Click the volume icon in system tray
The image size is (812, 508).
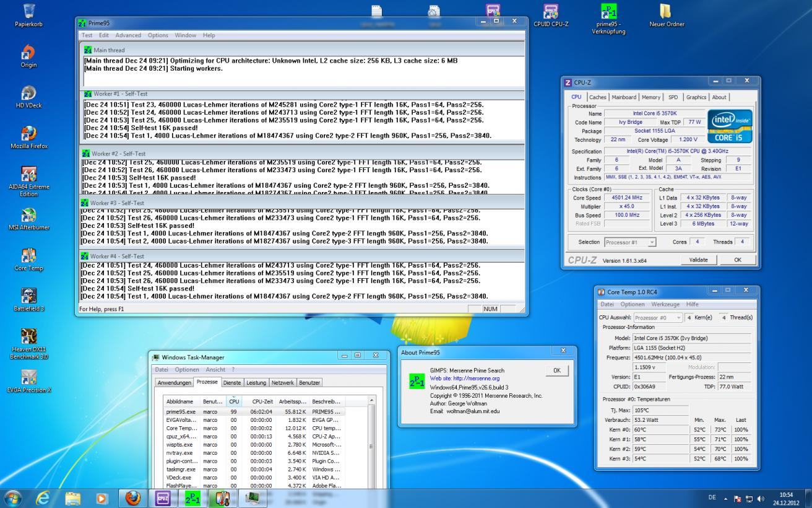click(x=760, y=498)
